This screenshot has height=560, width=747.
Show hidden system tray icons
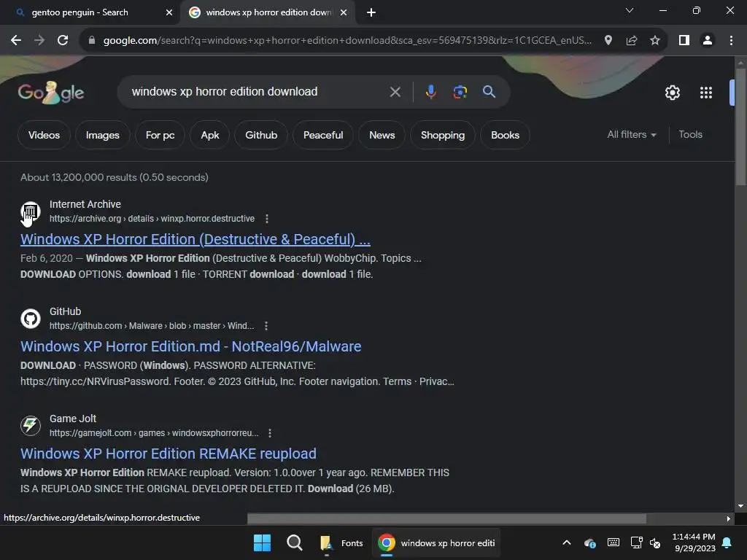[566, 542]
